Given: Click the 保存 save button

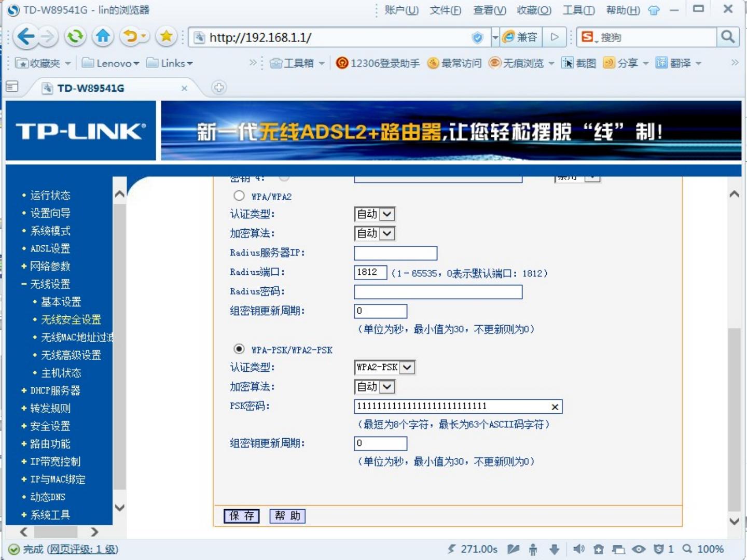Looking at the screenshot, I should tap(242, 516).
